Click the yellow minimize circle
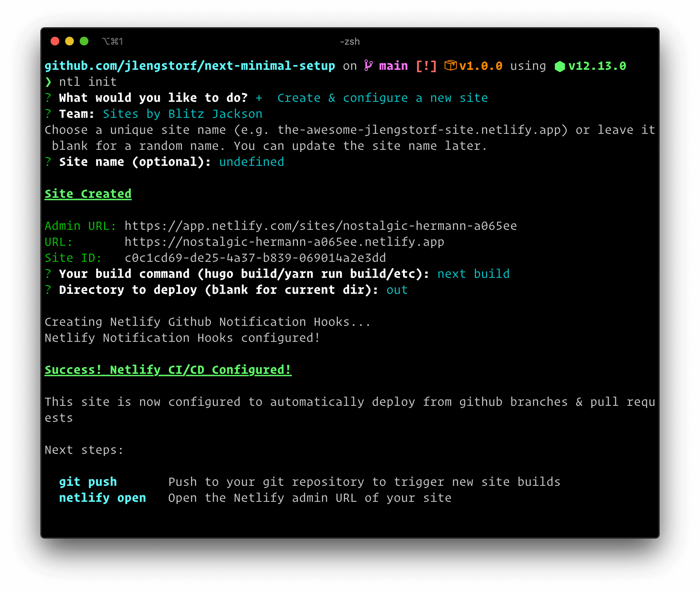700x592 pixels. [x=69, y=41]
